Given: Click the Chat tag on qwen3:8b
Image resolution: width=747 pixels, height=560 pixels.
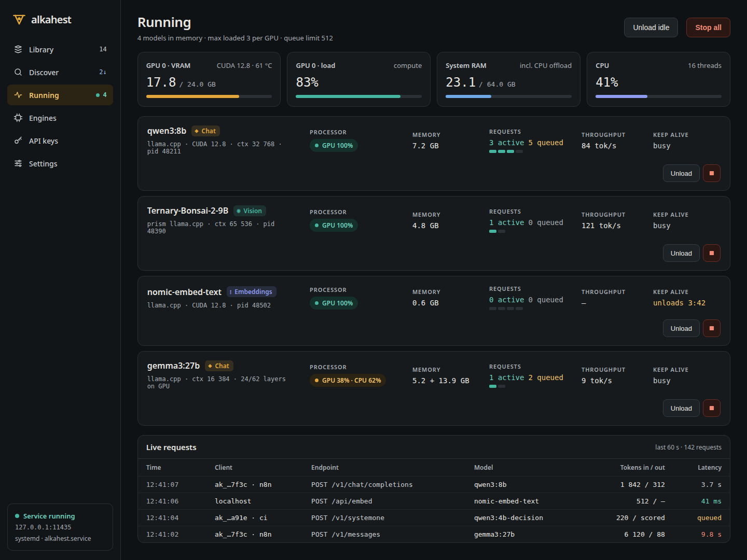Looking at the screenshot, I should (x=205, y=131).
